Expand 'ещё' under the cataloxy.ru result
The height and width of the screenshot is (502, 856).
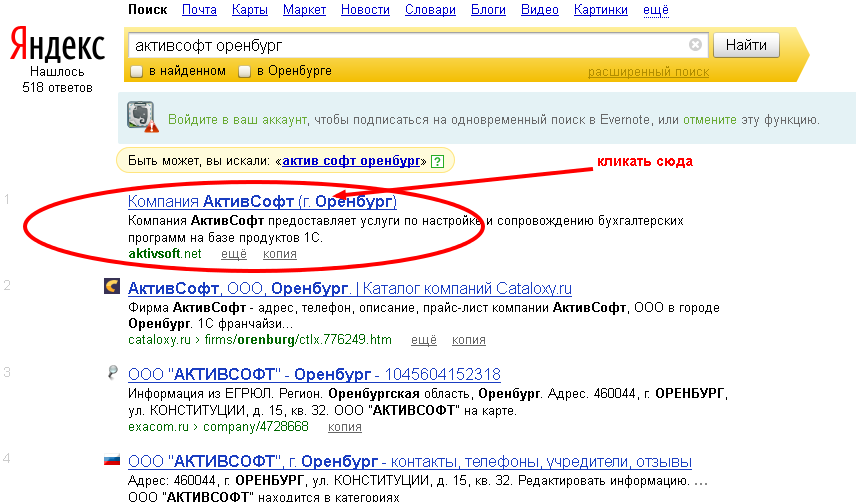[x=424, y=340]
